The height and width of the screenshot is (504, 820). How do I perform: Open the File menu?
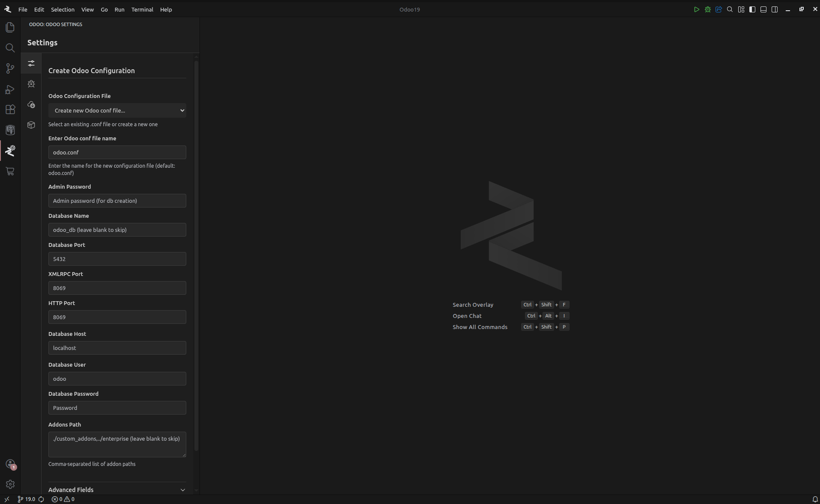[23, 9]
